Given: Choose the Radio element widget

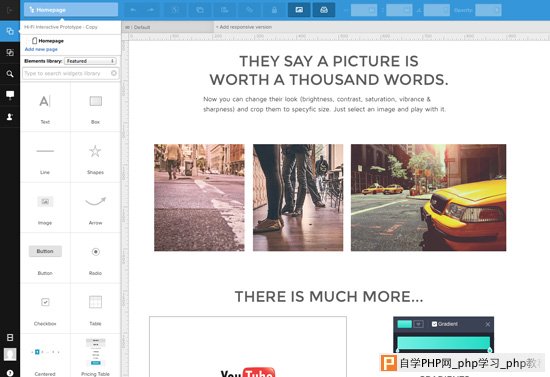Looking at the screenshot, I should [x=95, y=258].
